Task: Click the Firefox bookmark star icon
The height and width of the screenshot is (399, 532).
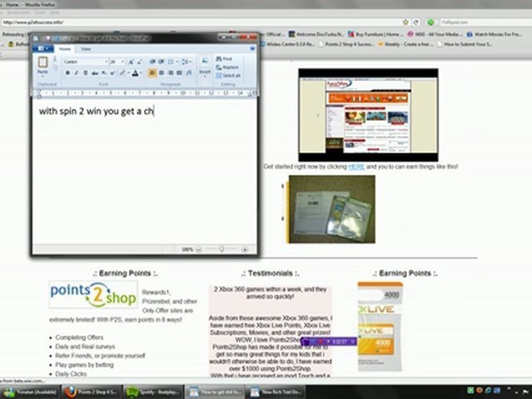Action: pos(406,22)
